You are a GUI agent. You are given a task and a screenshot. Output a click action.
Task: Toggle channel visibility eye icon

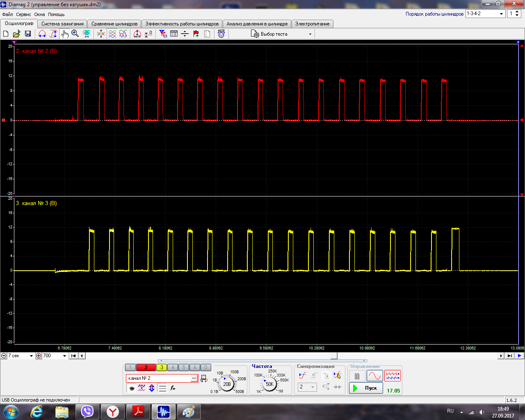[x=132, y=388]
